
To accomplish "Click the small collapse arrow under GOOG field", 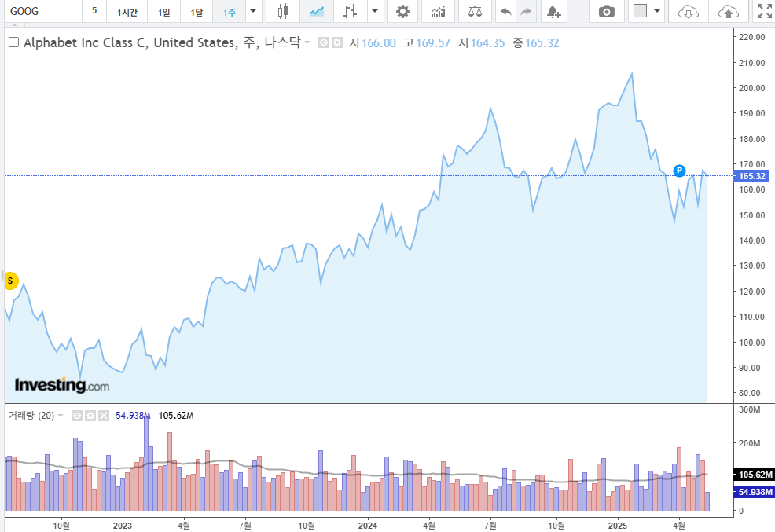I will pyautogui.click(x=14, y=24).
